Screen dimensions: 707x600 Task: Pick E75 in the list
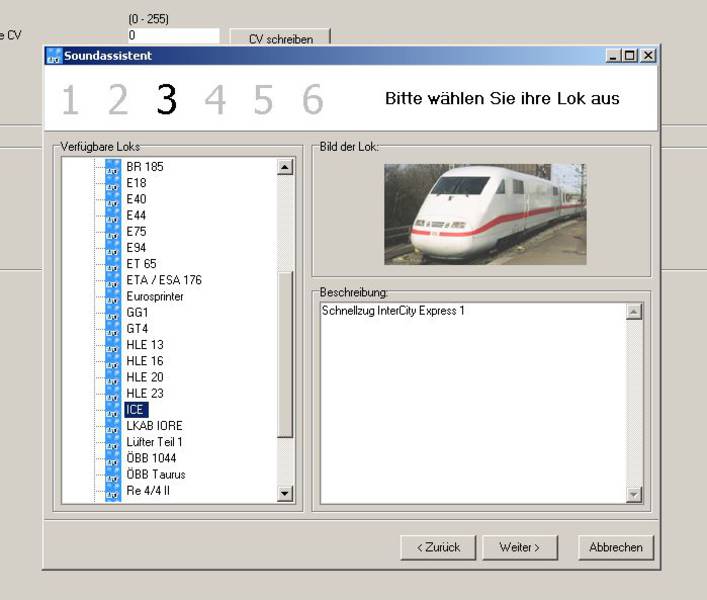click(x=136, y=232)
